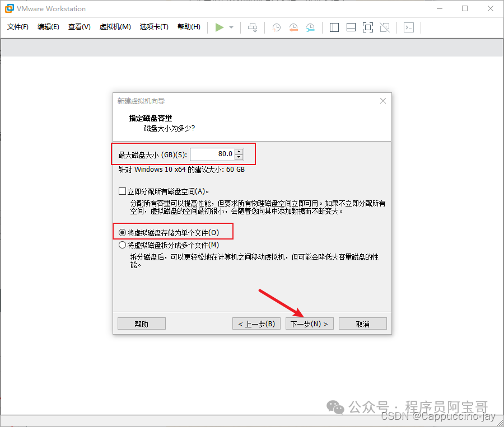Maximize the VMware Workstation window
Screen dimensions: 504x427
coord(465,9)
